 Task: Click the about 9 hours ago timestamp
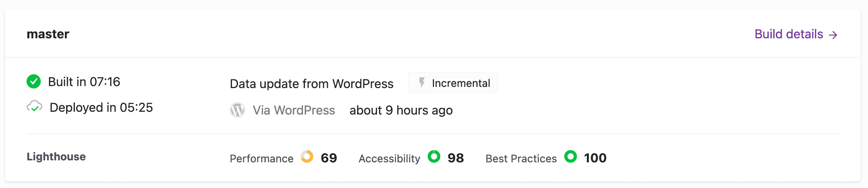(x=401, y=110)
